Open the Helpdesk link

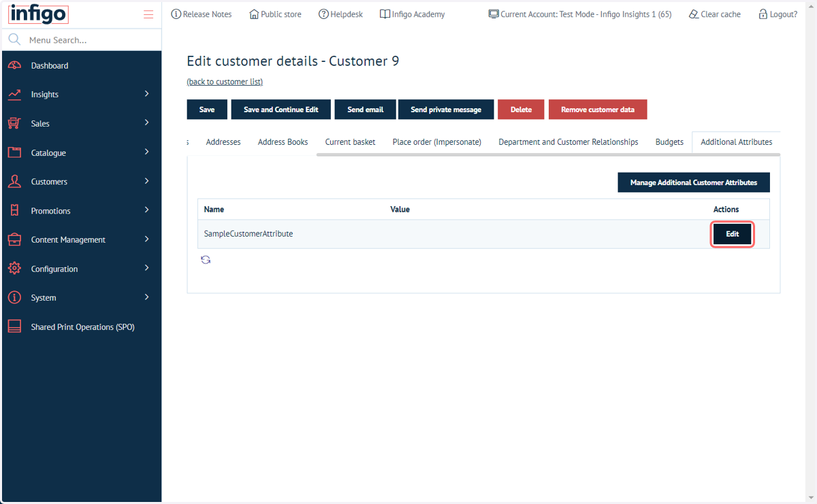[341, 14]
